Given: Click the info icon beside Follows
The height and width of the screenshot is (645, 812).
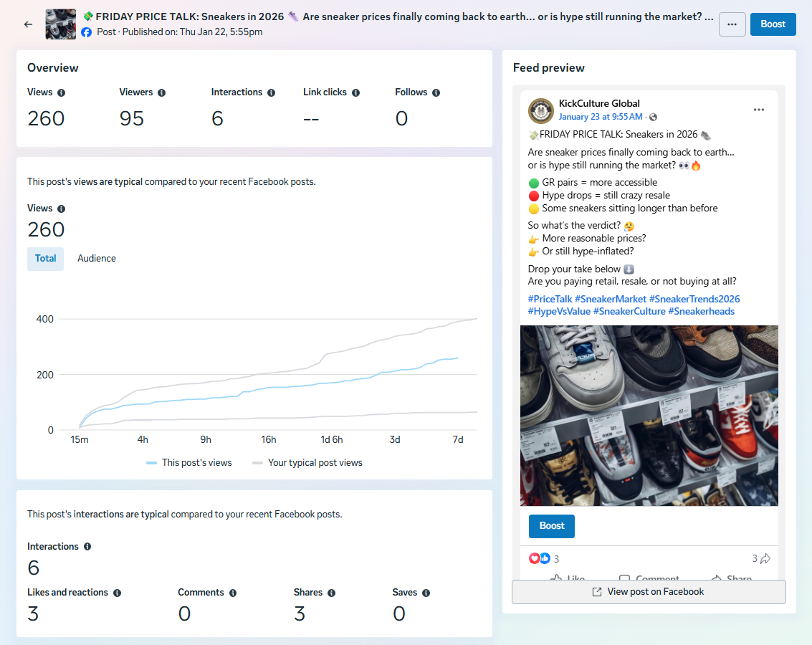Looking at the screenshot, I should pos(436,92).
